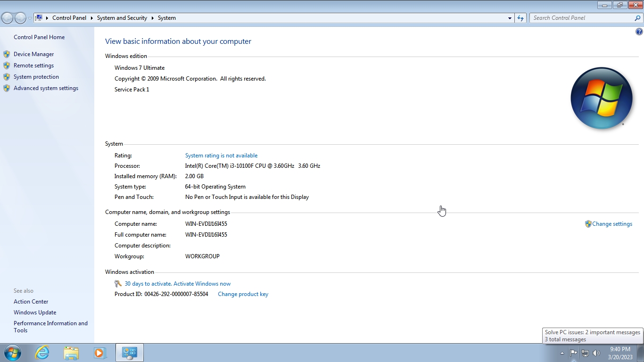Click the Start orb
644x362 pixels.
tap(12, 352)
